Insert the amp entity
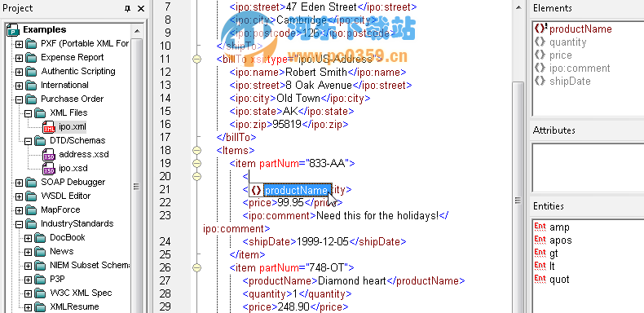 tap(559, 227)
